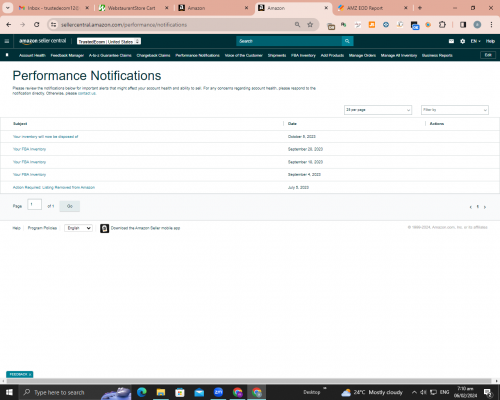Bookmark this page with the star icon
This screenshot has width=500, height=400.
310,25
